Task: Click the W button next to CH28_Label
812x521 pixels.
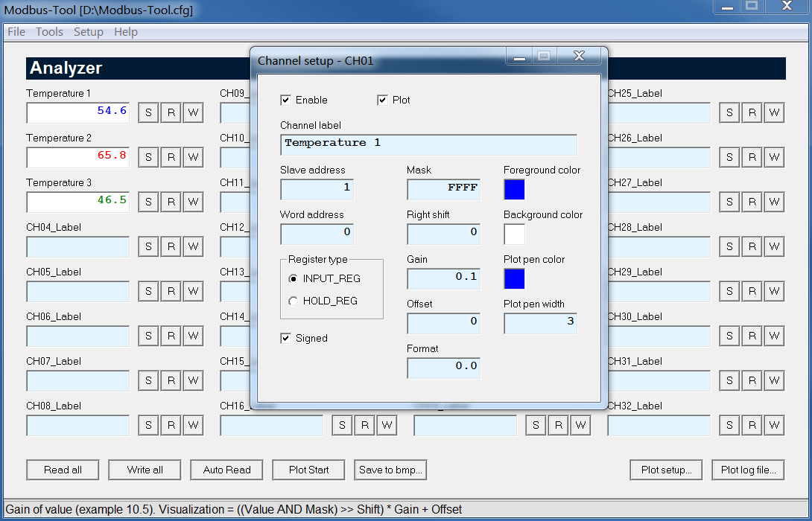Action: coord(774,246)
